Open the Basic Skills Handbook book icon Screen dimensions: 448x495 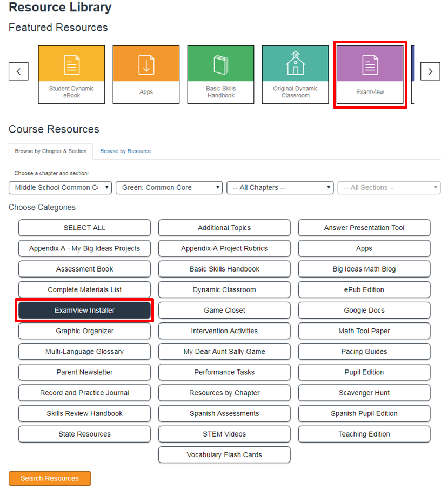(220, 64)
